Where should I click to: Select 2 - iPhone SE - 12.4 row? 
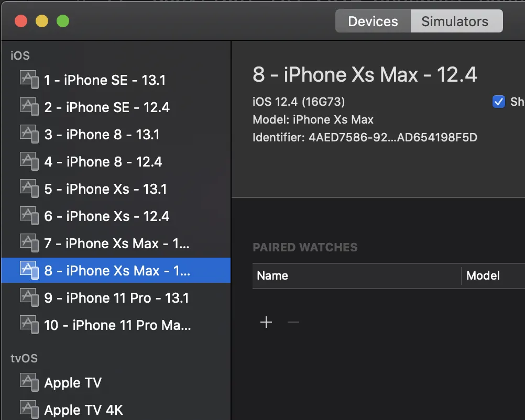116,107
